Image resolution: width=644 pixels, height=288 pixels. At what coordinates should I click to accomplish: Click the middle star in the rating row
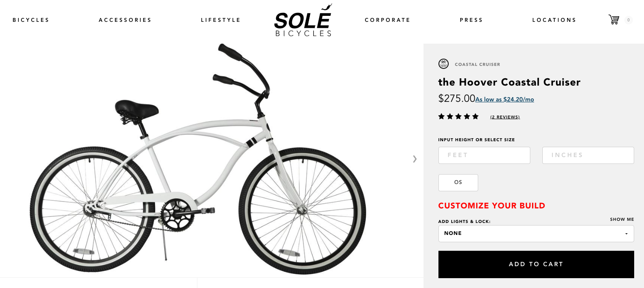pos(459,116)
